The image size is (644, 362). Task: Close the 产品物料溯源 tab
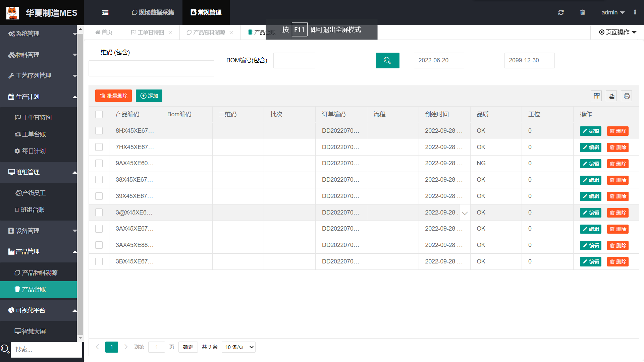coord(231,33)
